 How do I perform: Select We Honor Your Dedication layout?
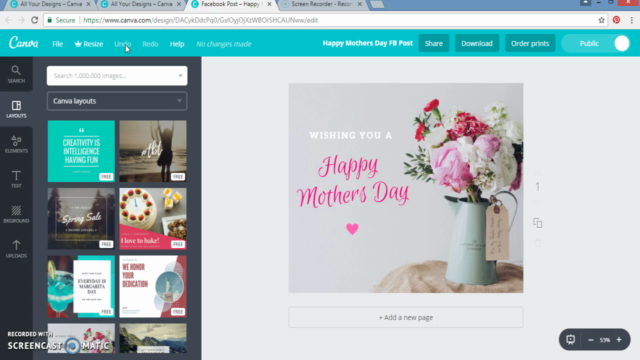(153, 287)
